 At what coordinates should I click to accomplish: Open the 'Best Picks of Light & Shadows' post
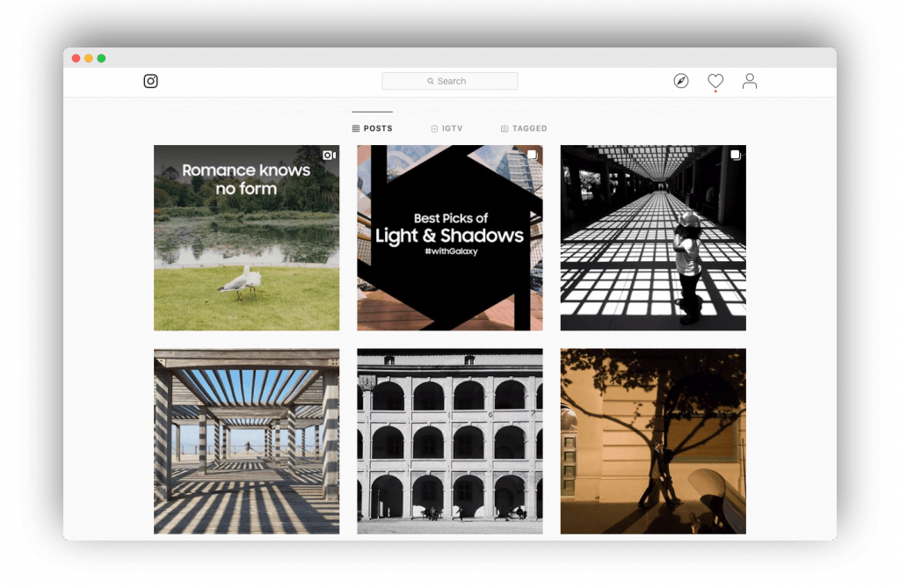pyautogui.click(x=449, y=237)
